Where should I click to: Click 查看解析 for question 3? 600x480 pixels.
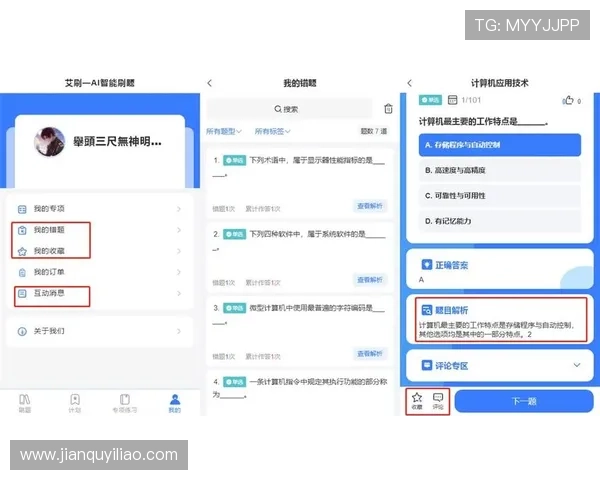(x=370, y=354)
